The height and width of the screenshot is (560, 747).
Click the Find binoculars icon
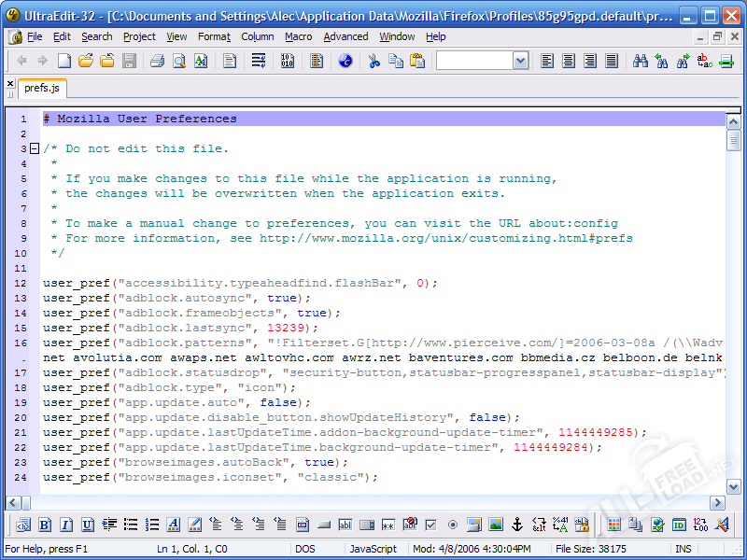[641, 61]
